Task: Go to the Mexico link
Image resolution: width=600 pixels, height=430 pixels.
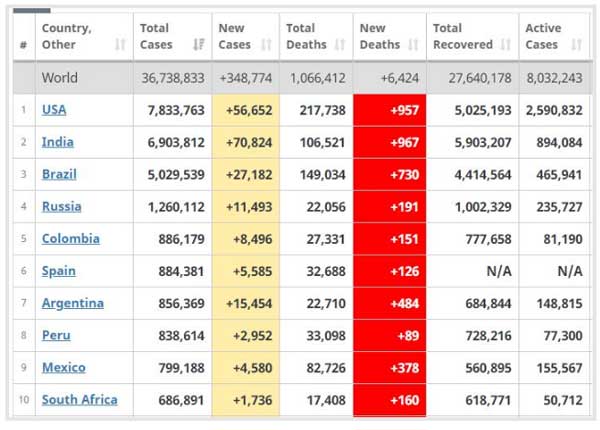Action: pyautogui.click(x=63, y=367)
